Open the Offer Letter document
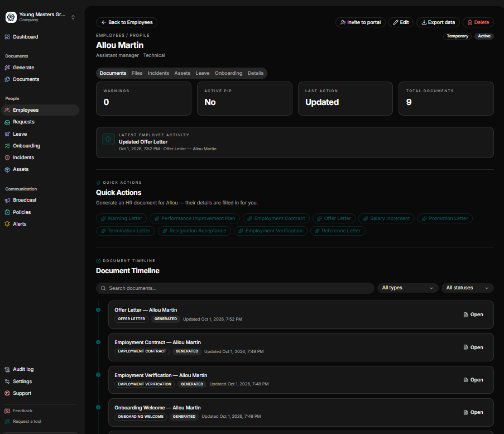 (x=473, y=314)
